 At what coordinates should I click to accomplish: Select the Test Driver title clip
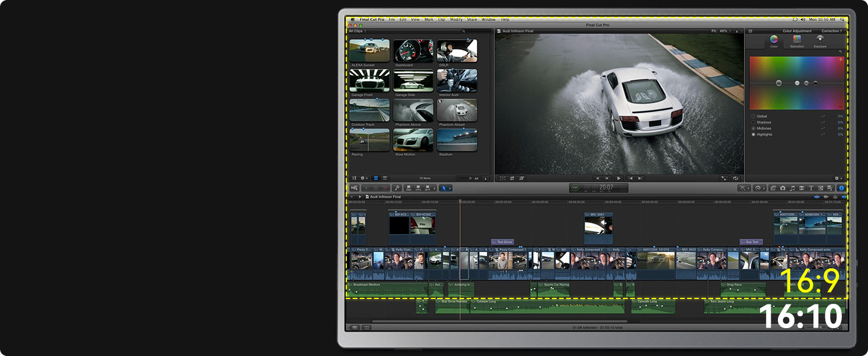[x=502, y=242]
